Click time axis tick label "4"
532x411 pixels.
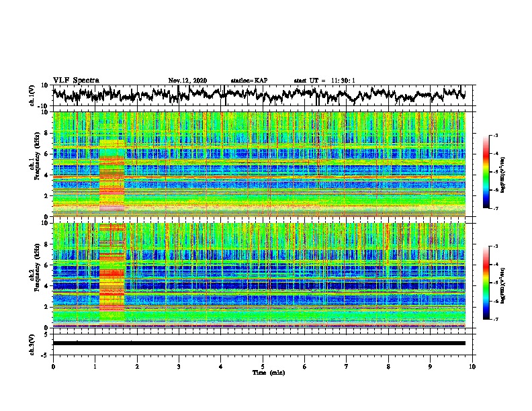pos(221,367)
